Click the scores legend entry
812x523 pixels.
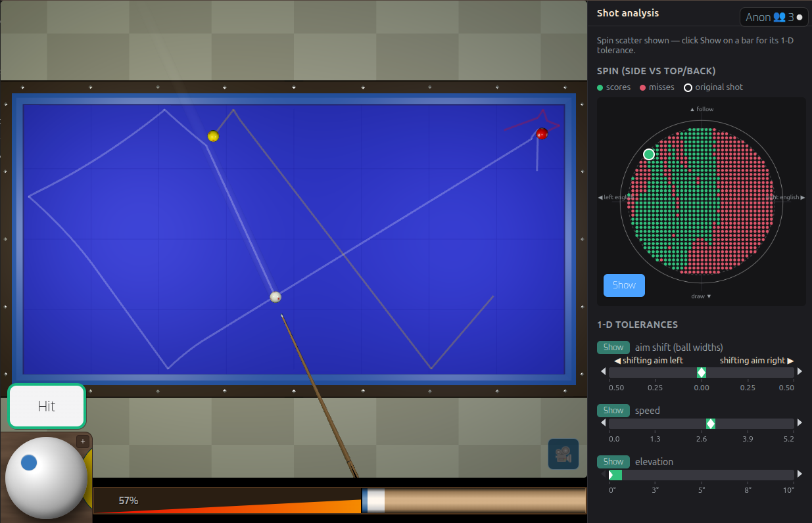(613, 87)
